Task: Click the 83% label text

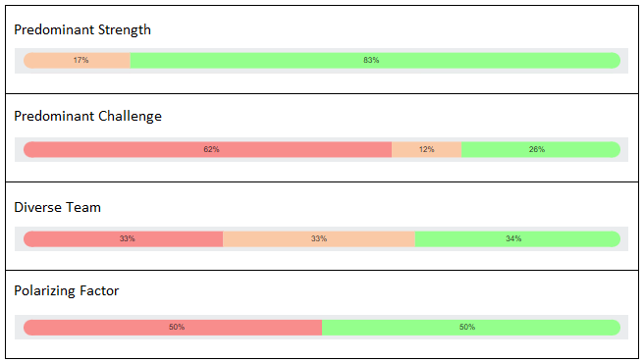Action: tap(371, 61)
